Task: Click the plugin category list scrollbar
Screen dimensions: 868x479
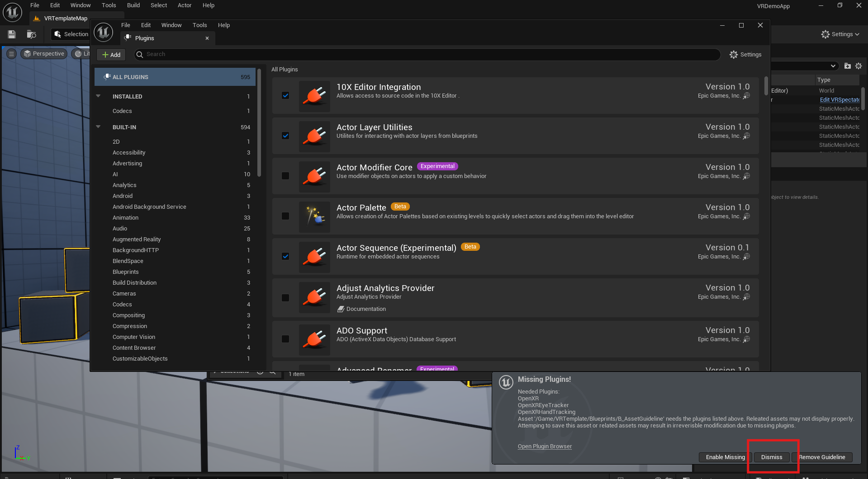Action: [259, 122]
